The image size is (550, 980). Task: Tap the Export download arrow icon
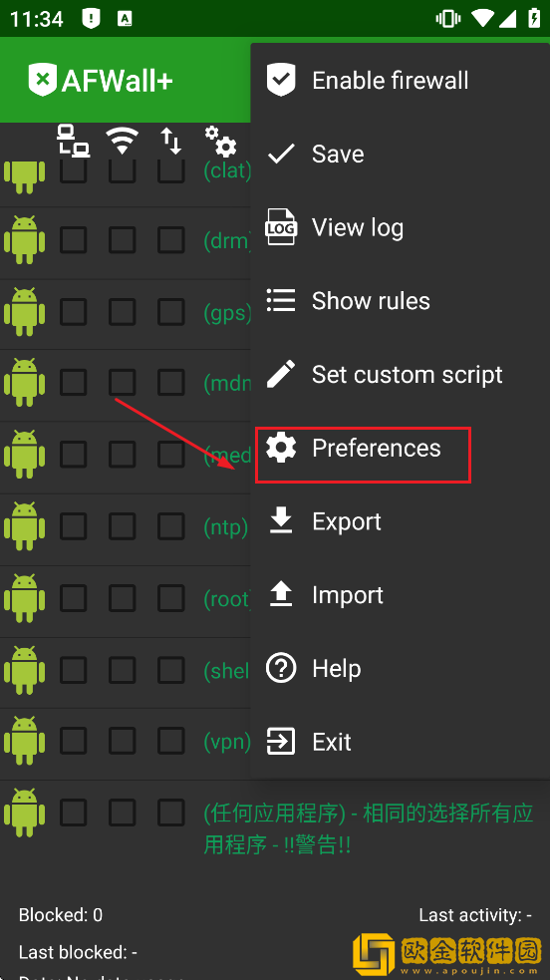(x=281, y=520)
